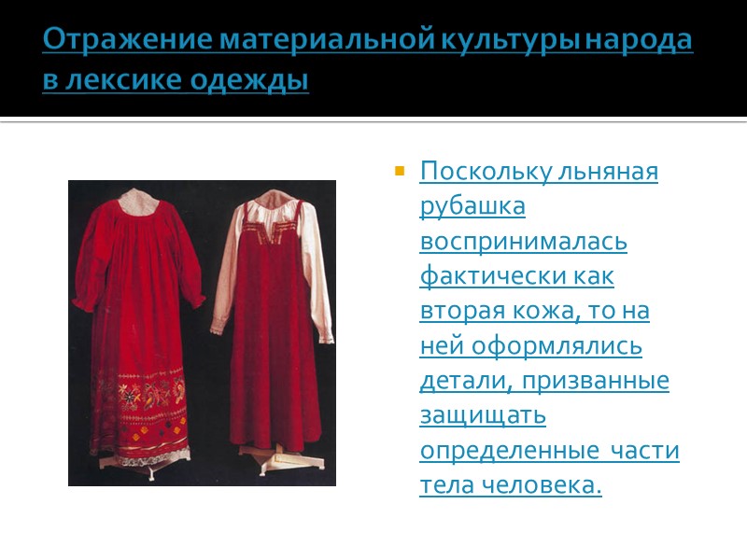This screenshot has height=560, width=747.
Task: Click the text line 'вторая кожа, то на'
Action: click(534, 311)
